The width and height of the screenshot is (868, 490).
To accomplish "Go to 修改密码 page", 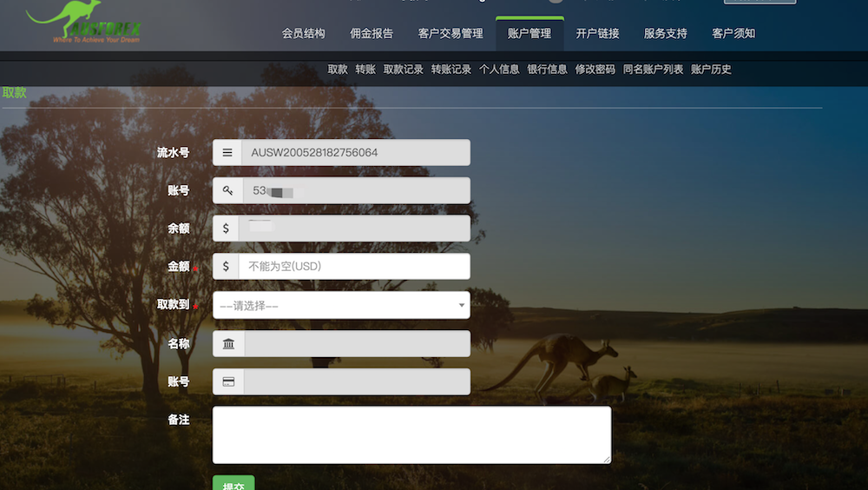I will [x=595, y=70].
